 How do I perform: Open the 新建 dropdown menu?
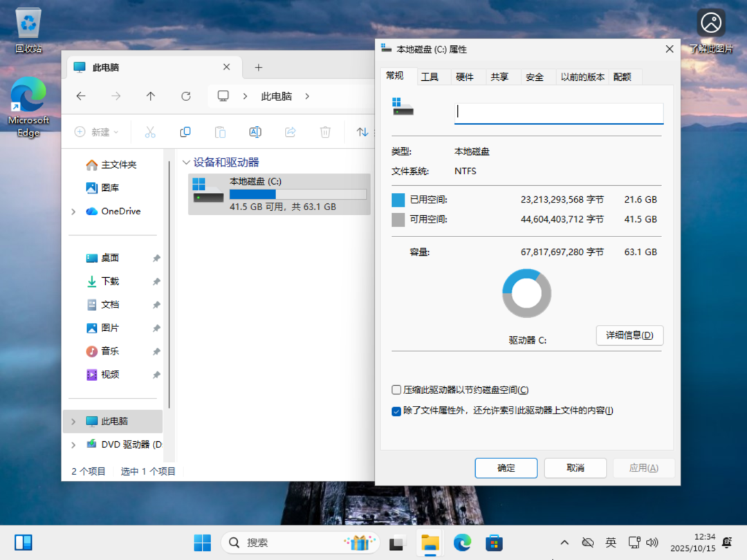(96, 131)
